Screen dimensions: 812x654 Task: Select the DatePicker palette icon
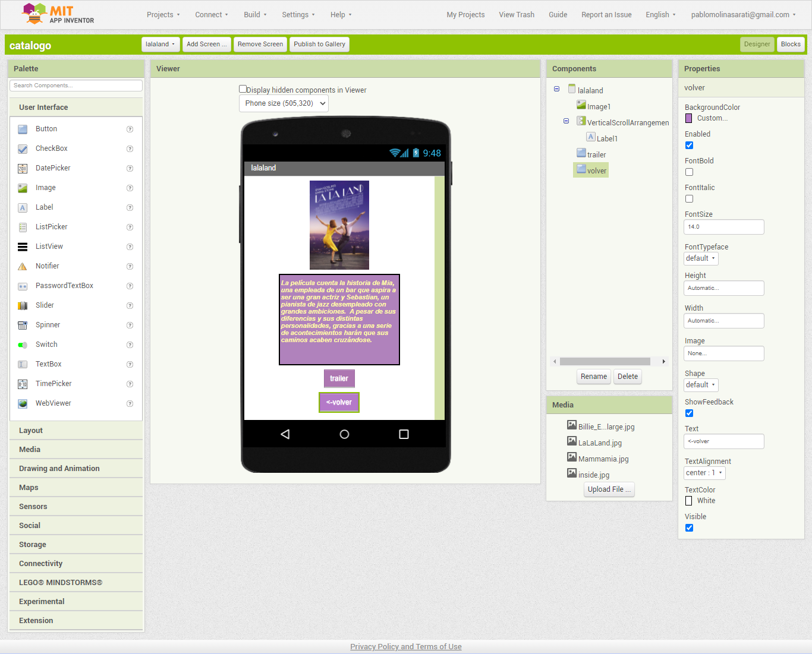[x=23, y=168]
